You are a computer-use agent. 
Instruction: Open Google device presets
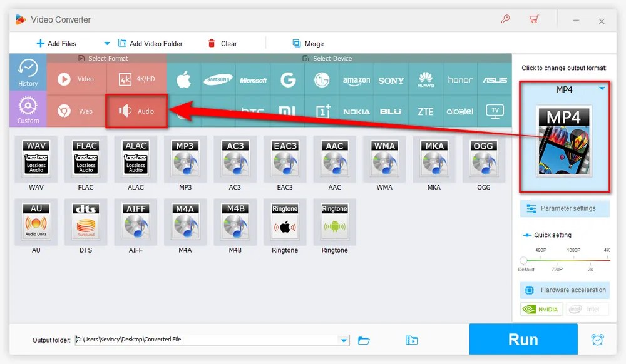point(288,79)
